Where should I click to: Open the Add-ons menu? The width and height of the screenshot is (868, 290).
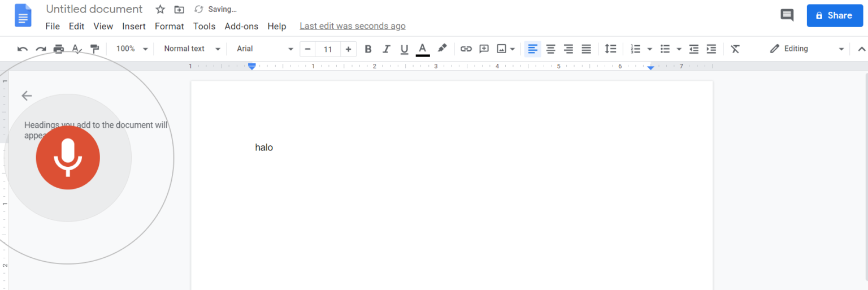(241, 26)
